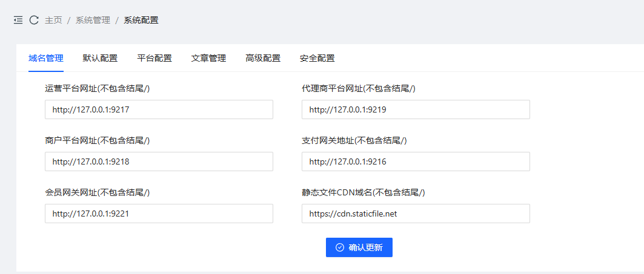Open the 高级配置 tab
The width and height of the screenshot is (644, 274).
[263, 58]
